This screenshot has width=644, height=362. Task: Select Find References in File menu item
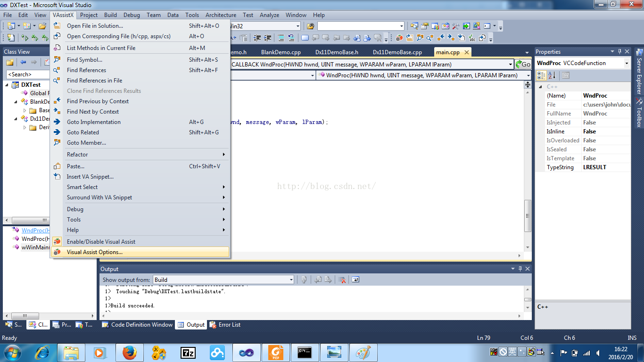click(x=140, y=80)
